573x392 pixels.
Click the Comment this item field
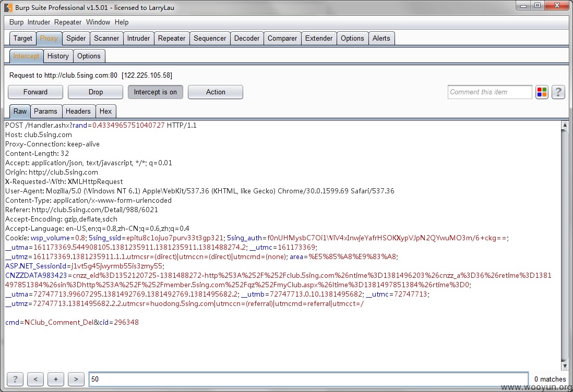pyautogui.click(x=490, y=92)
